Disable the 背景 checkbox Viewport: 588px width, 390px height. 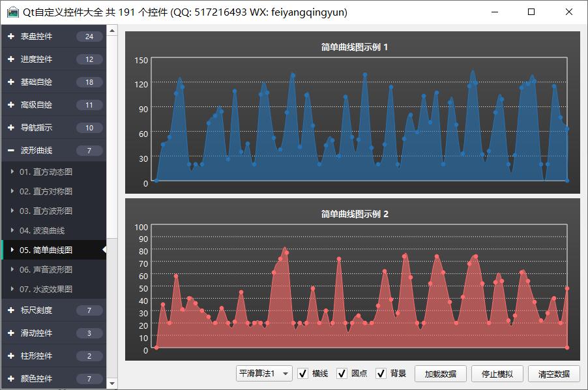pyautogui.click(x=381, y=374)
